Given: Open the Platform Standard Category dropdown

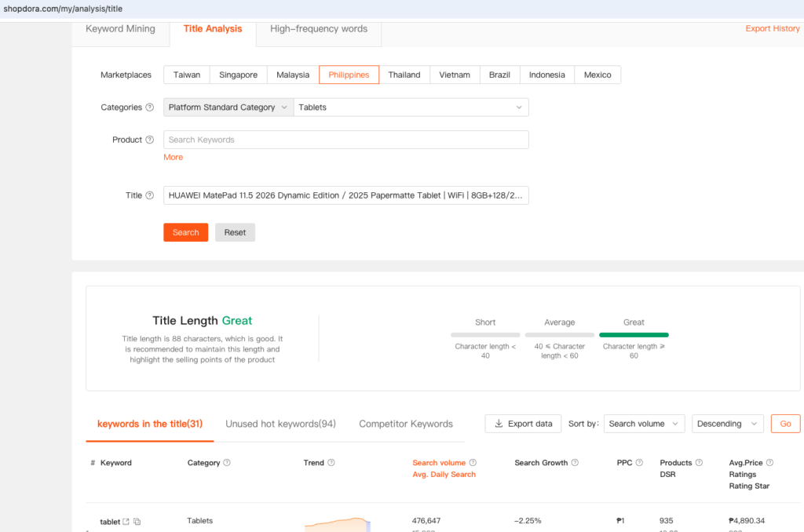Looking at the screenshot, I should pyautogui.click(x=228, y=107).
